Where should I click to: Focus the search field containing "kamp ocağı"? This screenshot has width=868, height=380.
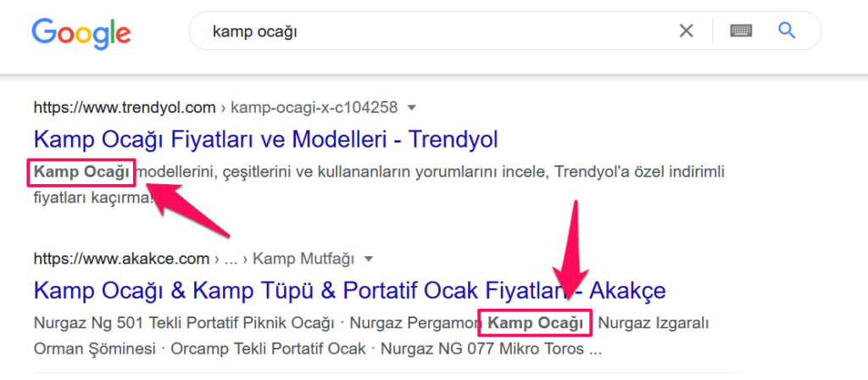pos(424,31)
